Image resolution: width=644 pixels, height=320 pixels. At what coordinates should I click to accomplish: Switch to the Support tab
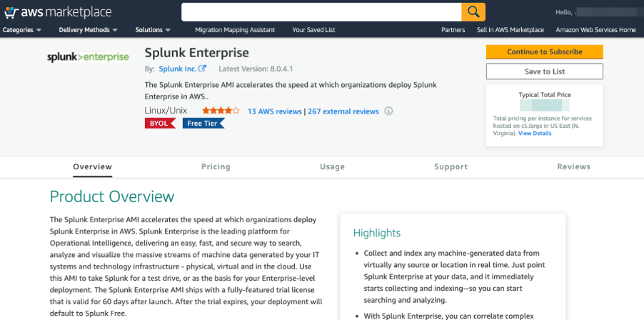coord(451,166)
